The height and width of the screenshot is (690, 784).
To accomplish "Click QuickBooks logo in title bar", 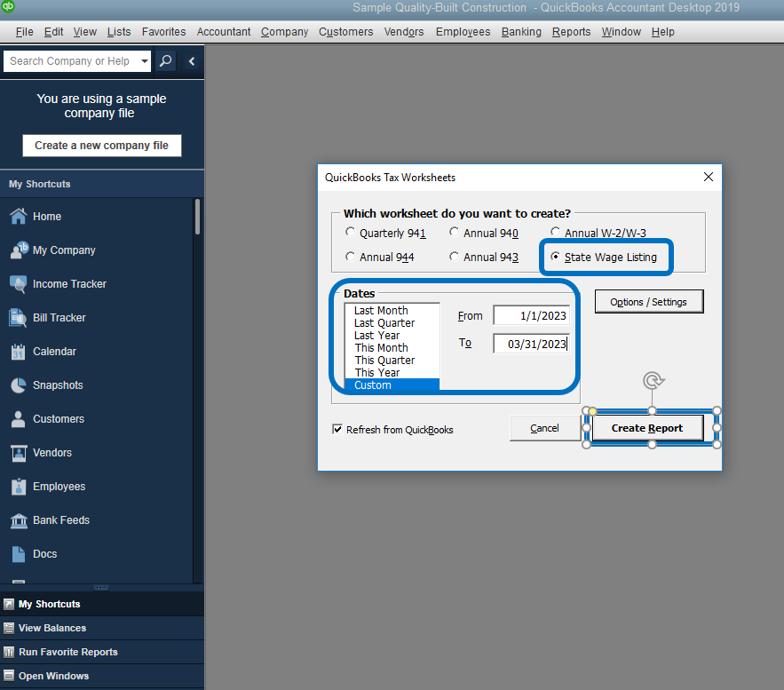I will click(x=7, y=6).
